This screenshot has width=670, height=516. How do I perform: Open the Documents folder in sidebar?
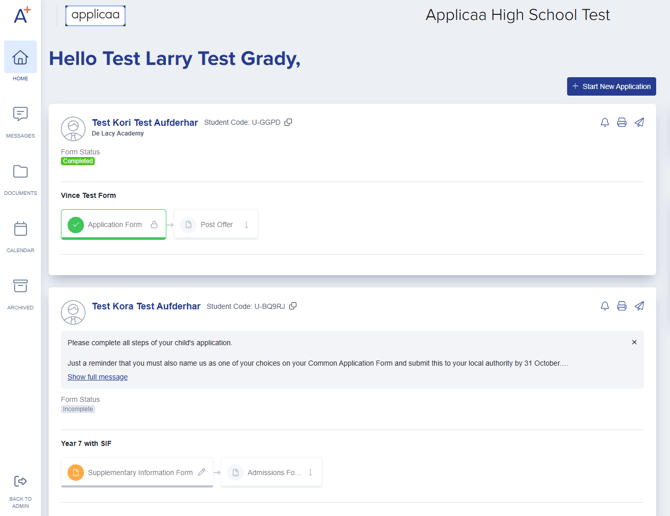coord(20,177)
